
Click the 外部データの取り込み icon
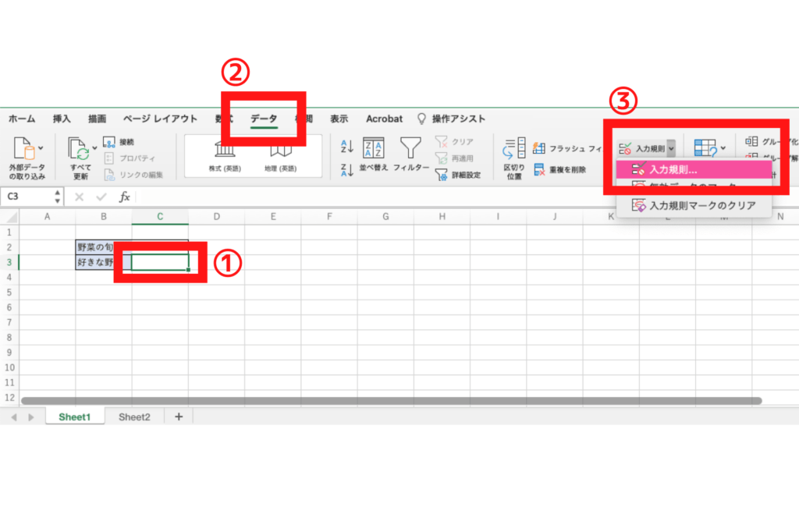[x=23, y=148]
